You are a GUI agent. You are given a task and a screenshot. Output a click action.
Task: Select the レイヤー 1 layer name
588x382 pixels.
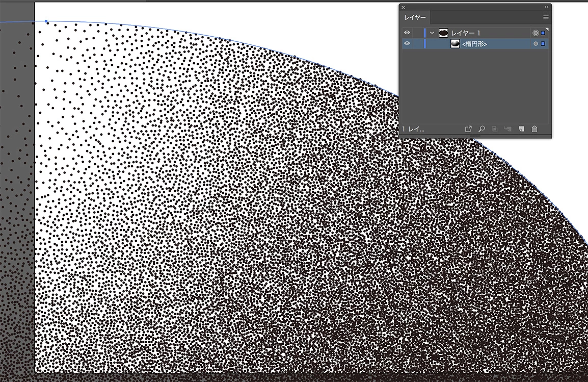(x=465, y=33)
